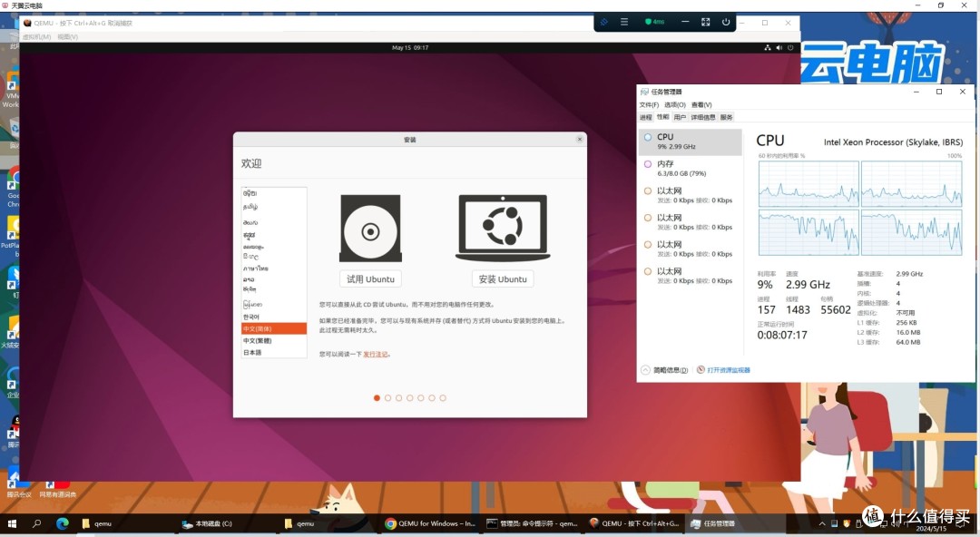Click the 试用 Ubuntu button
This screenshot has width=980, height=537.
click(370, 278)
